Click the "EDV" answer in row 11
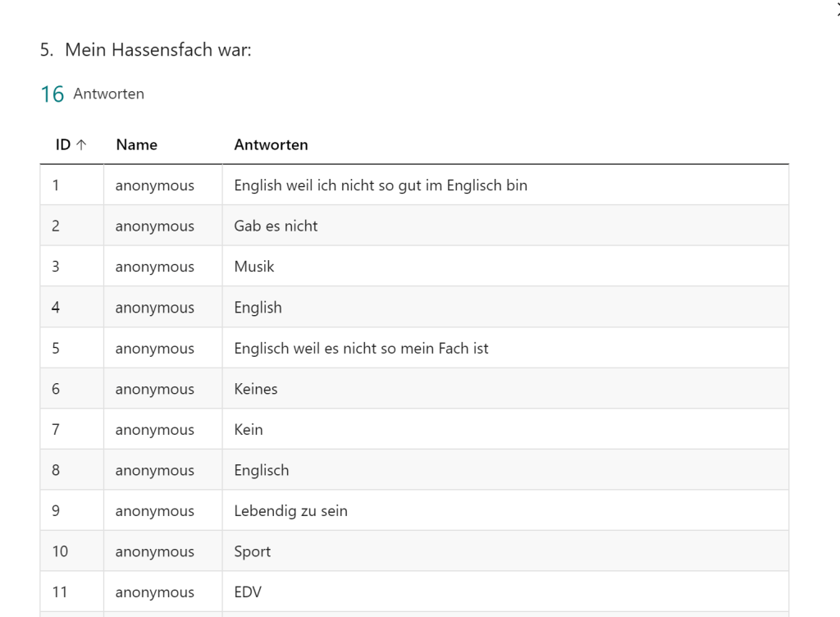The height and width of the screenshot is (617, 840). 248,592
